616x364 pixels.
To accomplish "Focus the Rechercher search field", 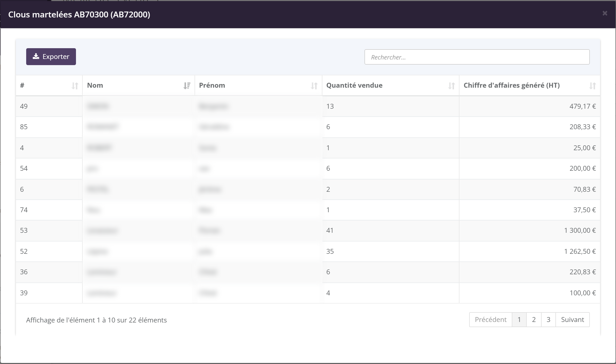I will (477, 57).
